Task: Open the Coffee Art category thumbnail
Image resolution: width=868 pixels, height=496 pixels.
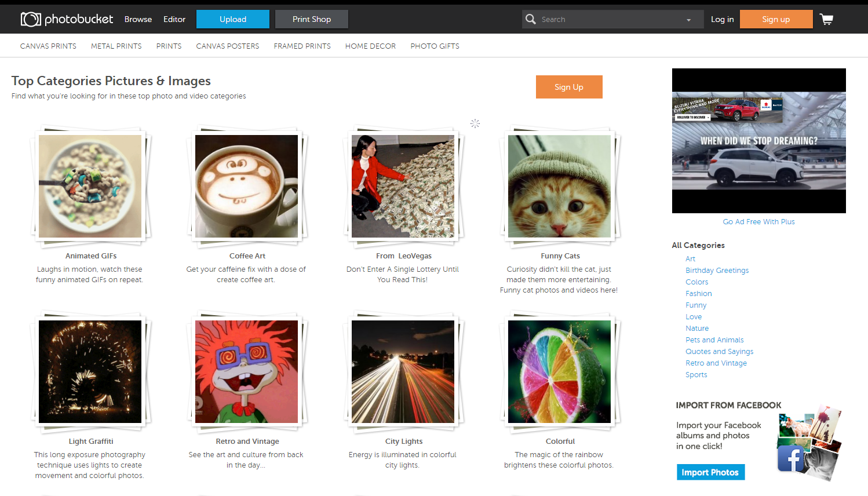Action: pyautogui.click(x=247, y=186)
